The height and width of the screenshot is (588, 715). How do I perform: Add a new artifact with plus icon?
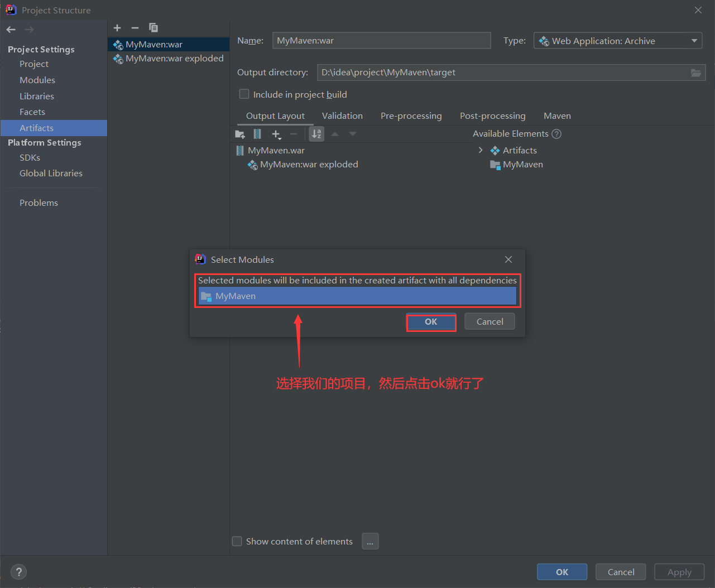tap(117, 28)
